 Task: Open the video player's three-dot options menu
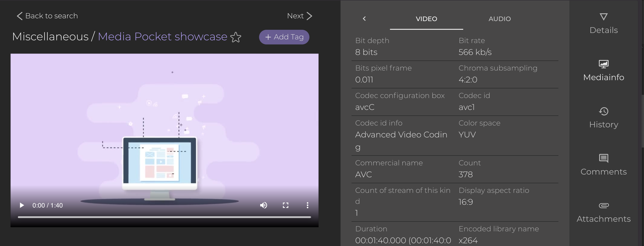tap(308, 205)
